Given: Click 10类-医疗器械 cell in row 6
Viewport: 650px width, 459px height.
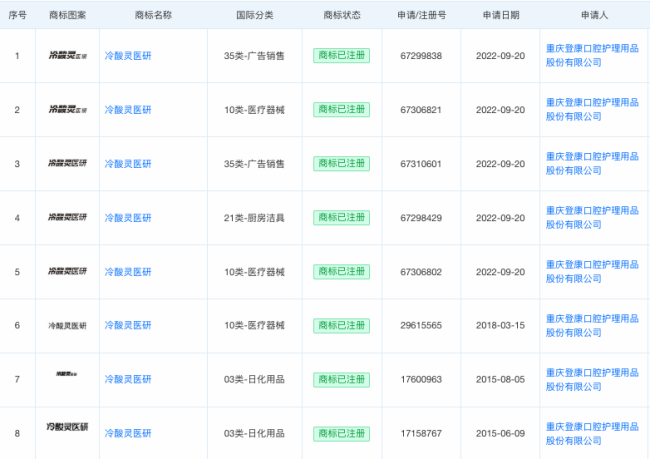Looking at the screenshot, I should point(254,325).
